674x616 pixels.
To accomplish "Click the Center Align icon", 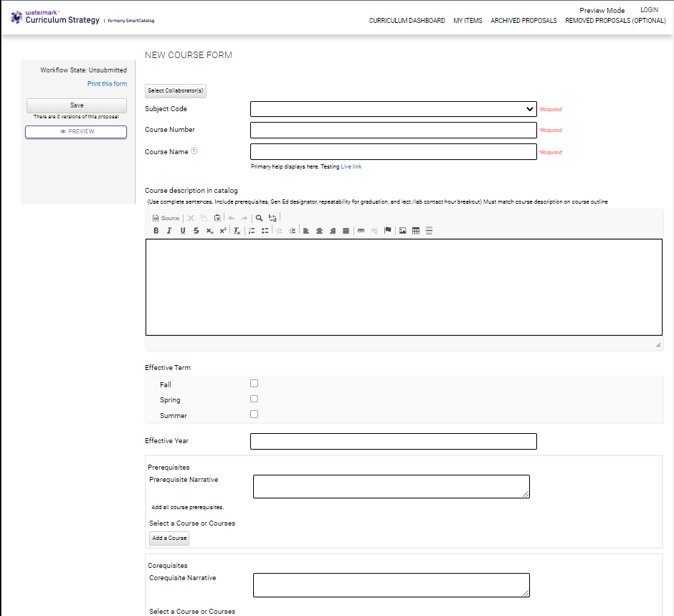I will tap(319, 230).
